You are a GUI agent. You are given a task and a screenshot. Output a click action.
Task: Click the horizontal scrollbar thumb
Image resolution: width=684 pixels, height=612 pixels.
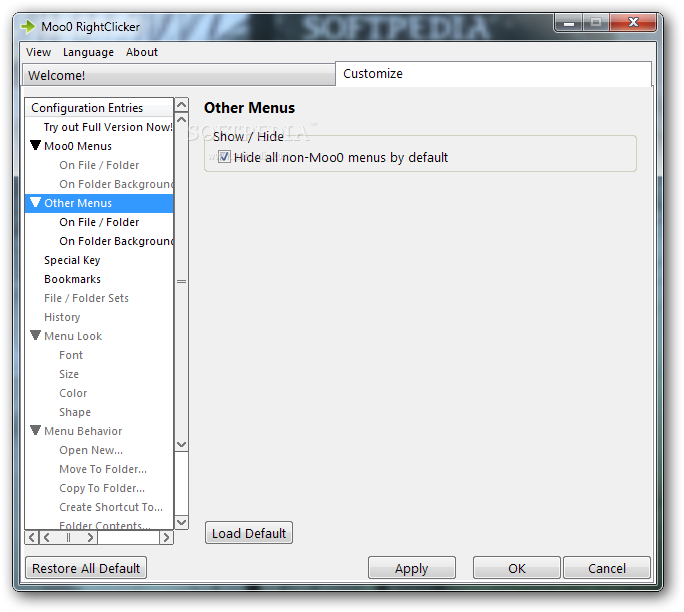[x=68, y=537]
